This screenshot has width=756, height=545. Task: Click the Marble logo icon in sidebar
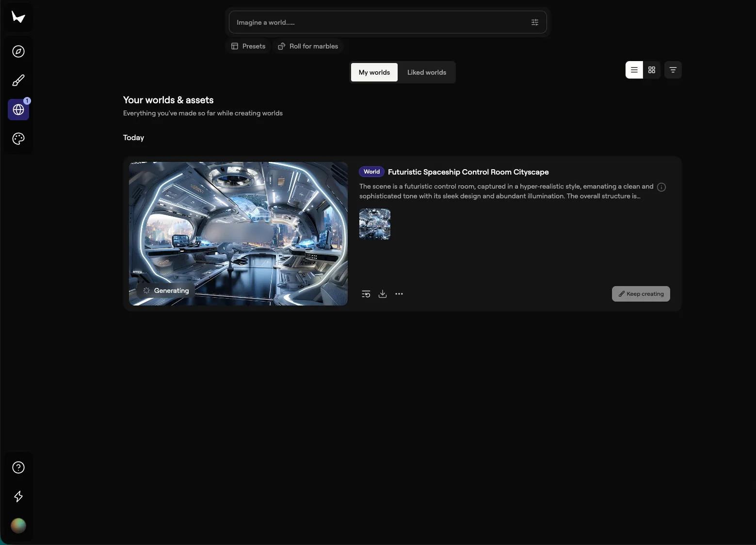(18, 17)
